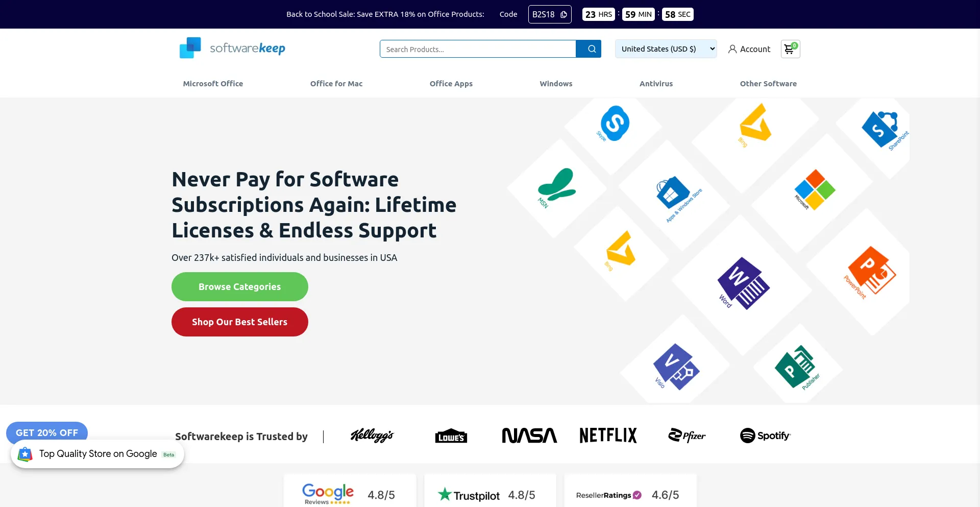980x507 pixels.
Task: Click the Netflix logo
Action: point(608,436)
